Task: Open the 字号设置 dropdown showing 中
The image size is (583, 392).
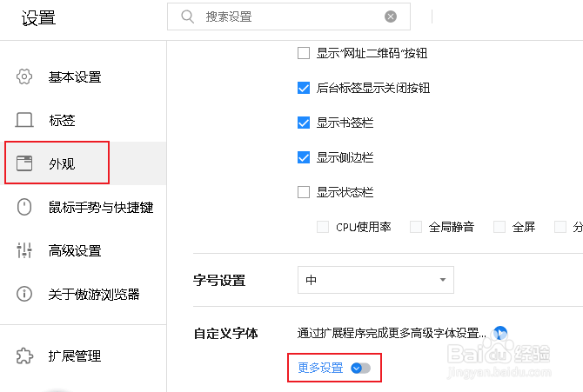Action: (x=376, y=280)
